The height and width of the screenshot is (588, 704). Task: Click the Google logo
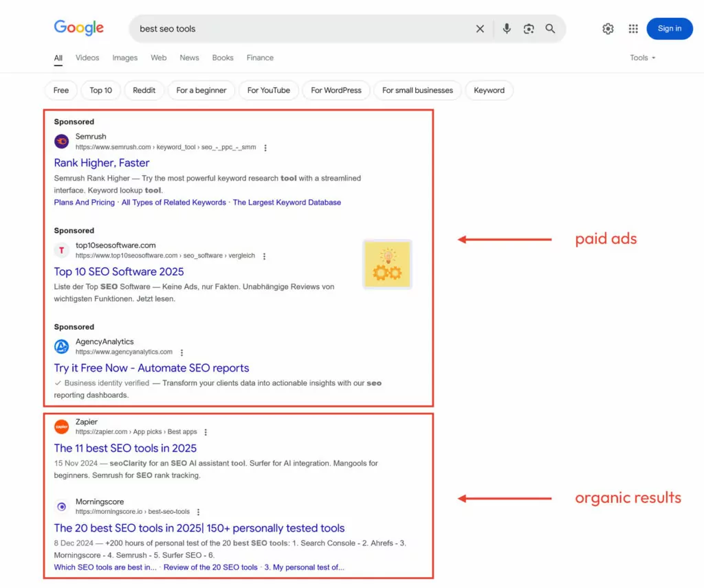(79, 27)
